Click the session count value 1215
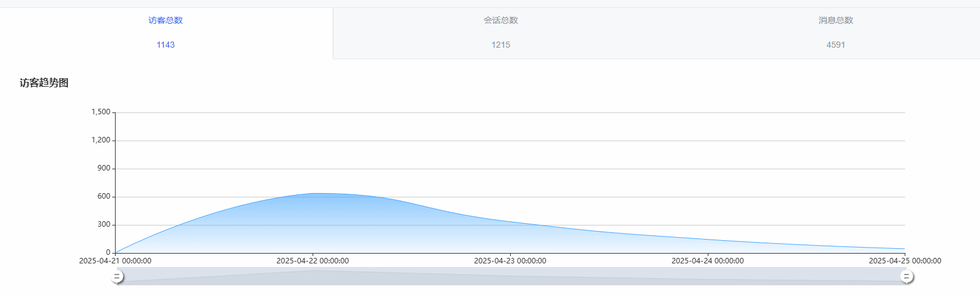Screen dimensions: 980x297 tap(500, 45)
